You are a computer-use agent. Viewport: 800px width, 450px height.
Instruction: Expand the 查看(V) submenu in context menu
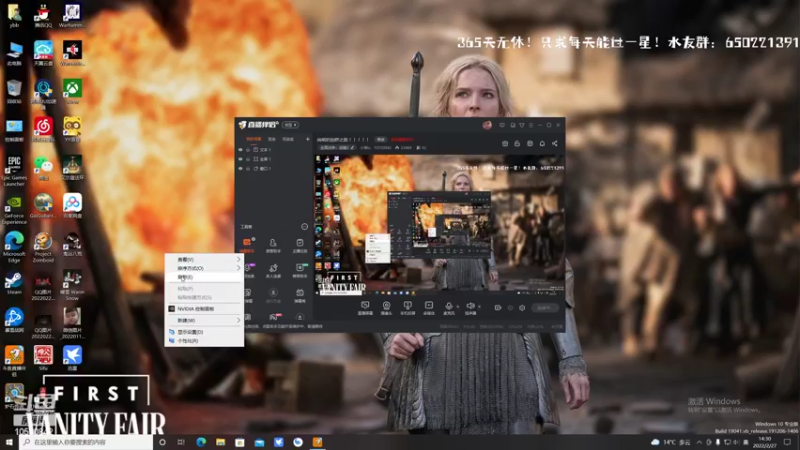click(x=204, y=259)
